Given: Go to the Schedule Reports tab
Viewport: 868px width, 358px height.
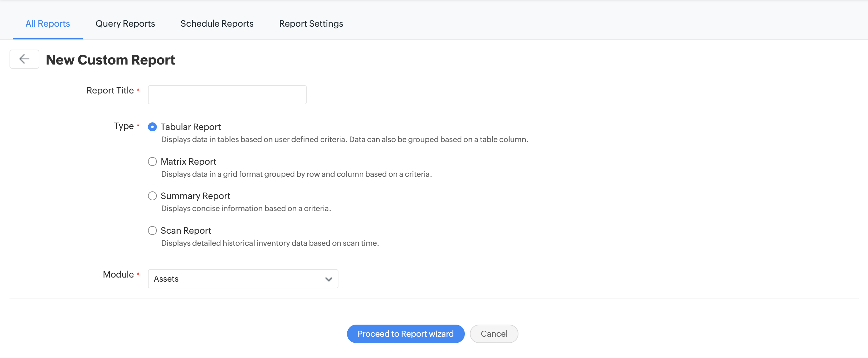Looking at the screenshot, I should point(217,24).
